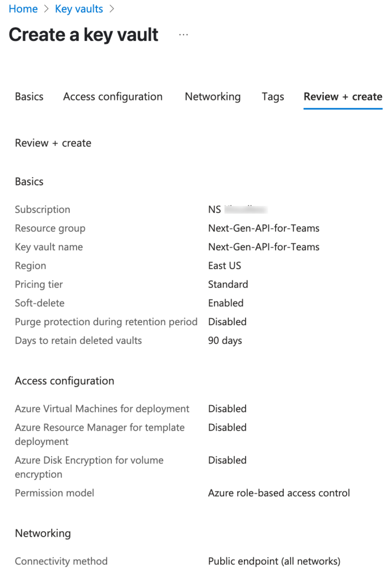392x581 pixels.
Task: Click the 90 days retention value
Action: point(225,340)
